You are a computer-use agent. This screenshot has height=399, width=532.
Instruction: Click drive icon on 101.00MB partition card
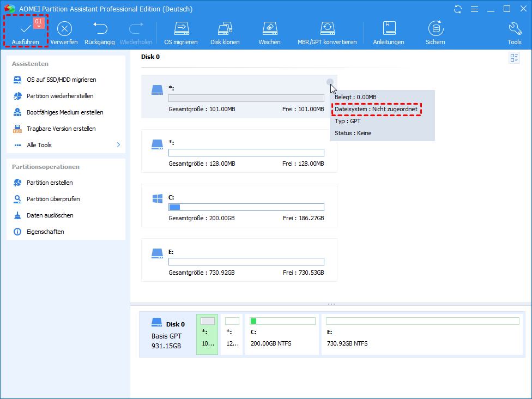click(x=157, y=90)
